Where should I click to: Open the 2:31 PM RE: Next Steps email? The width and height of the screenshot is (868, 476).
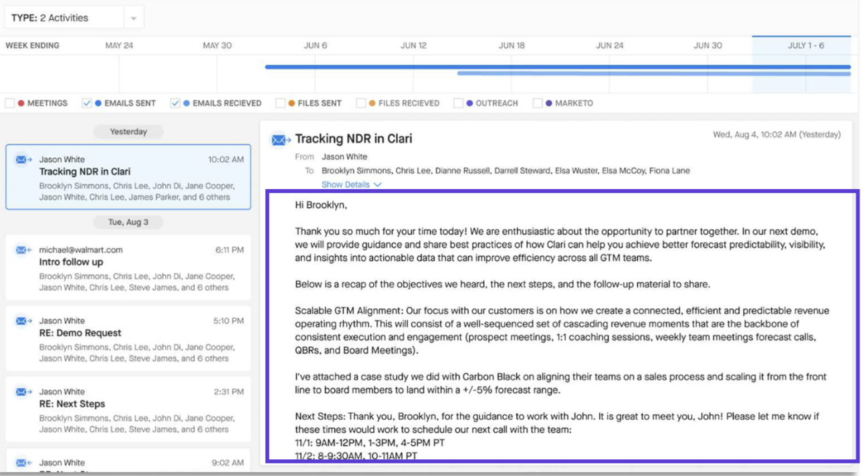tap(128, 409)
